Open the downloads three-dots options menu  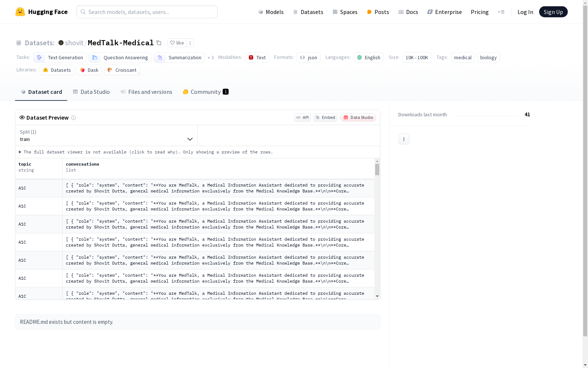point(404,139)
